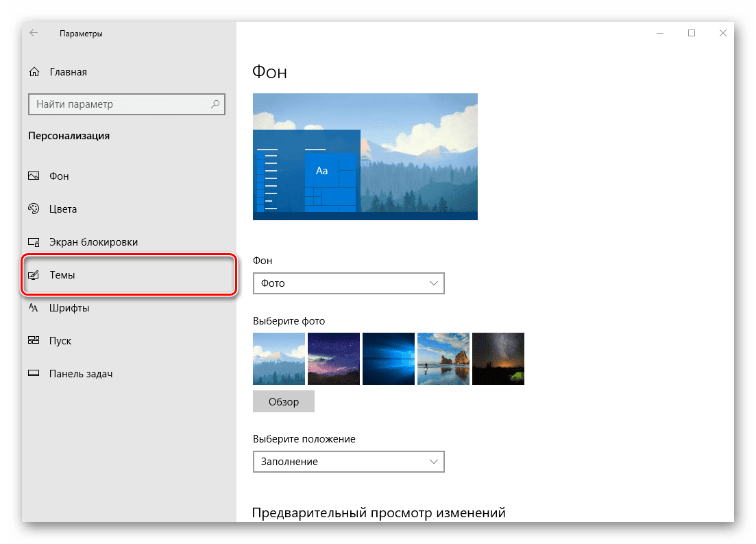Select Фон in the sidebar
This screenshot has height=544, width=756.
coord(130,176)
